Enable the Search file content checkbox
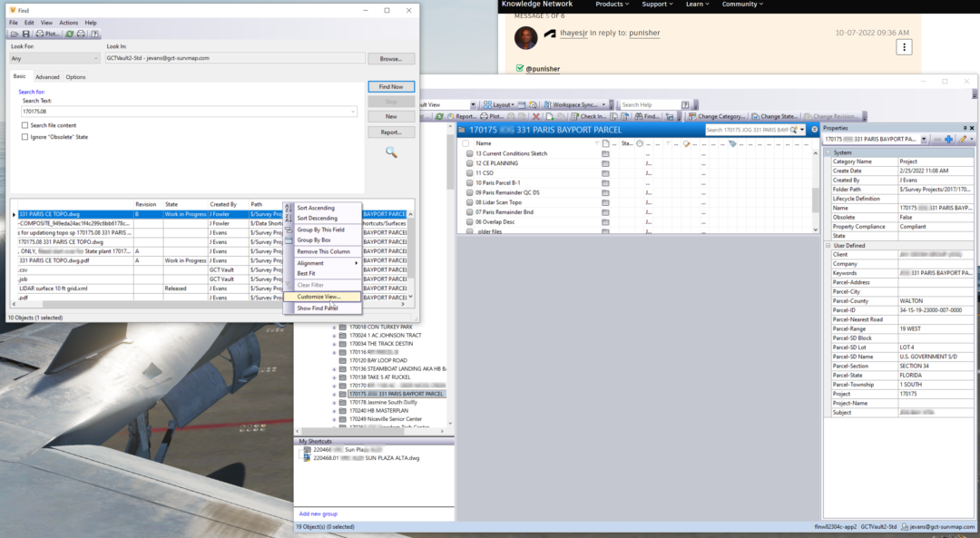Image resolution: width=980 pixels, height=538 pixels. [x=25, y=125]
